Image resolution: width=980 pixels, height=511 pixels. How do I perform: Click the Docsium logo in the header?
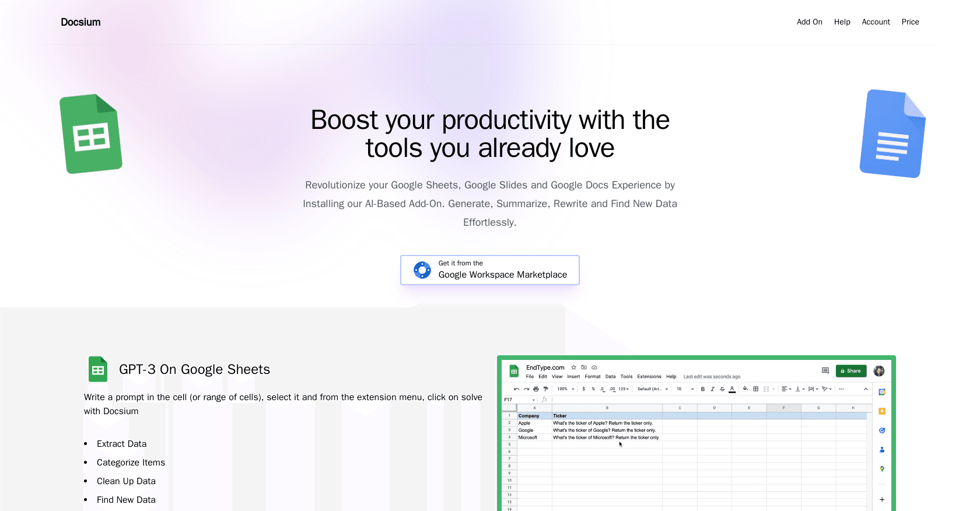pyautogui.click(x=80, y=22)
